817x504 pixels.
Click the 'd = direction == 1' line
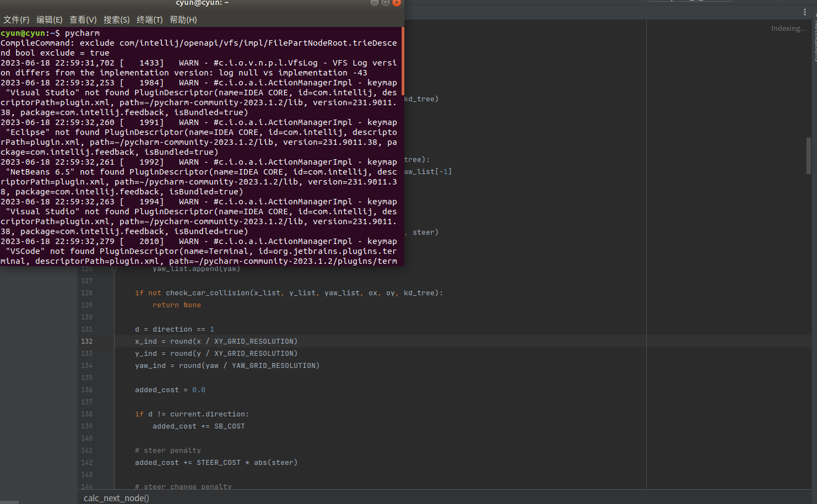coord(175,329)
